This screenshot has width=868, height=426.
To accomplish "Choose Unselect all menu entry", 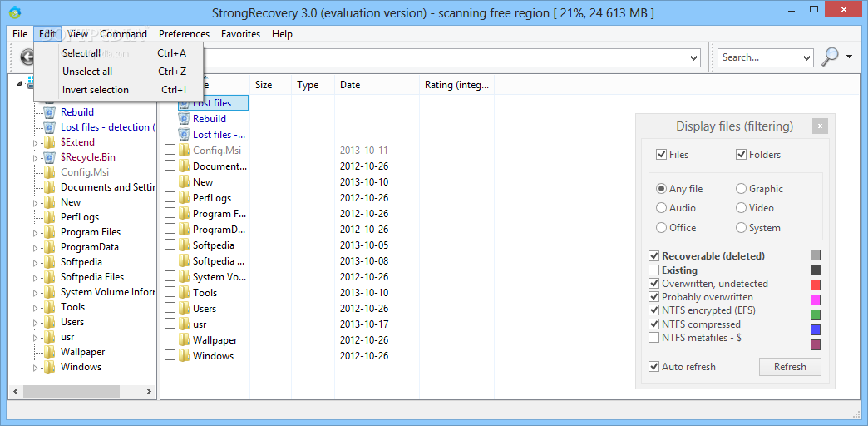I will pos(118,72).
